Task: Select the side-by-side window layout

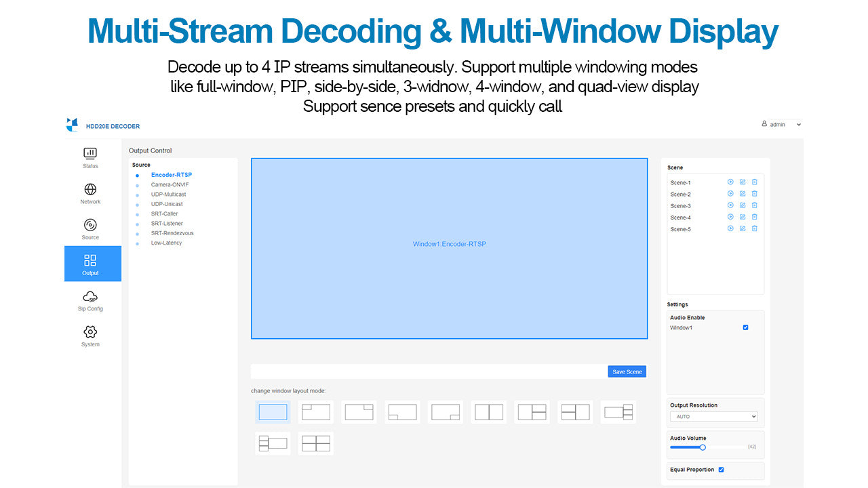Action: pos(489,412)
